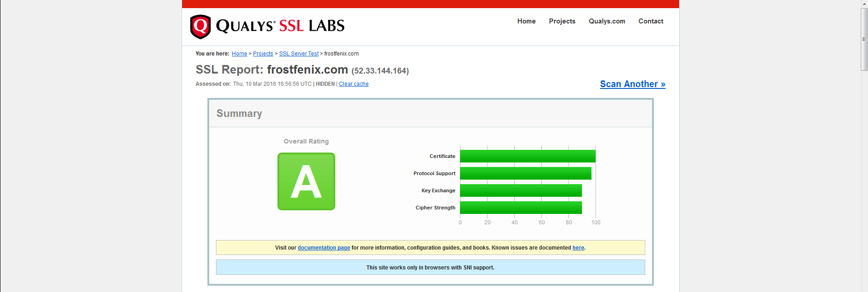
Task: Follow the Home breadcrumb link
Action: [239, 54]
